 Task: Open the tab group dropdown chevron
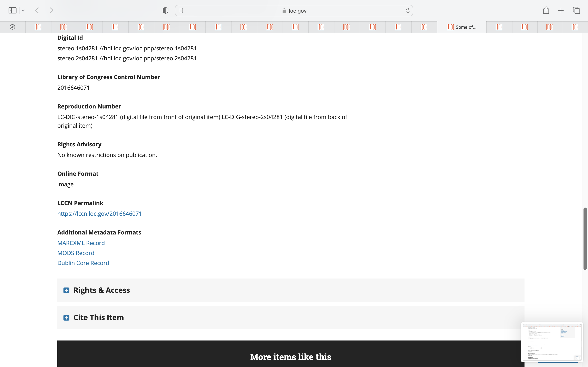tap(23, 10)
